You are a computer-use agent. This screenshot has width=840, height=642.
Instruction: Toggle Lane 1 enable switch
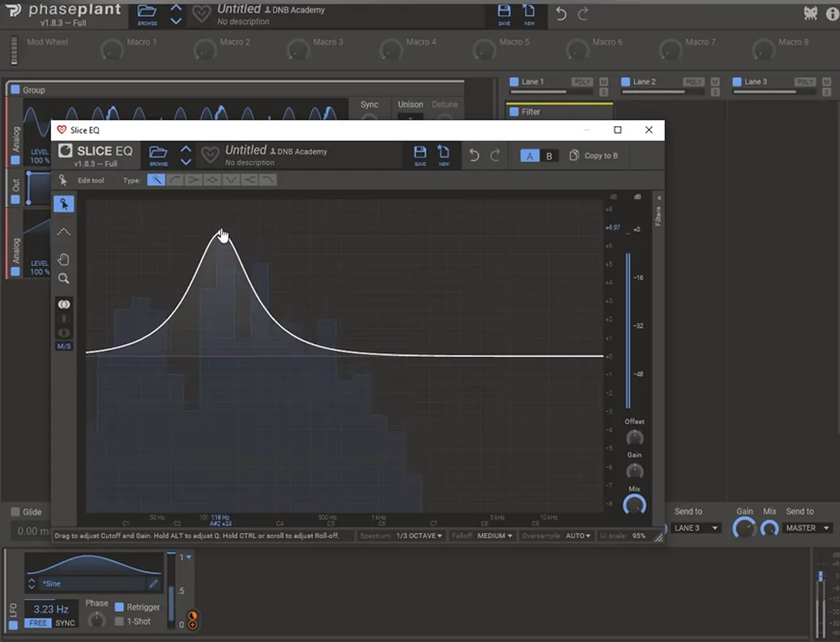pos(514,82)
